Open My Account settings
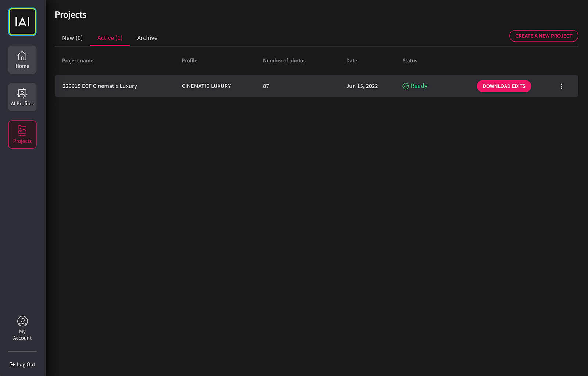Image resolution: width=588 pixels, height=376 pixels. [22, 328]
